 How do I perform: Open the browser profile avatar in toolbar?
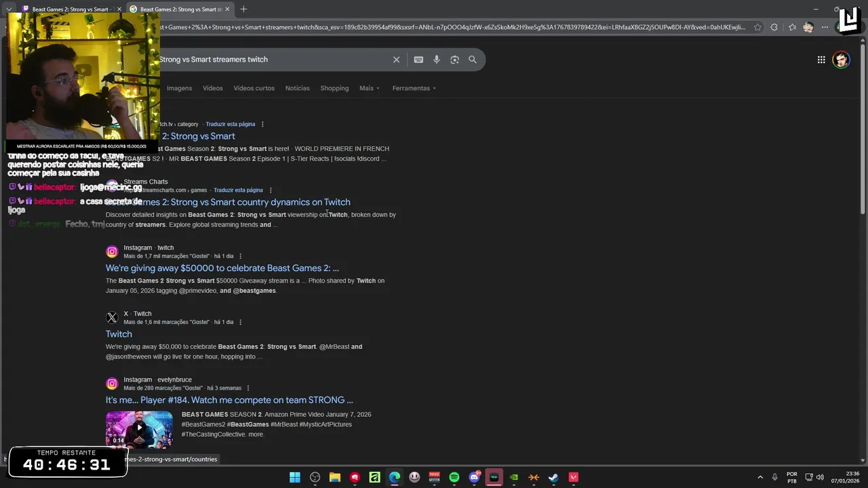[808, 28]
